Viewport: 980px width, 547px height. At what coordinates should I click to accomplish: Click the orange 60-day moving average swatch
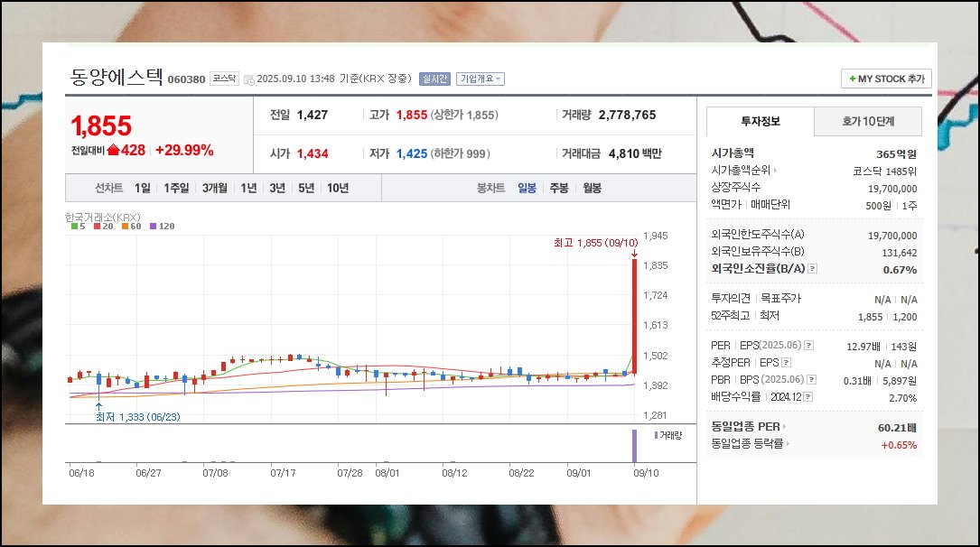[125, 226]
